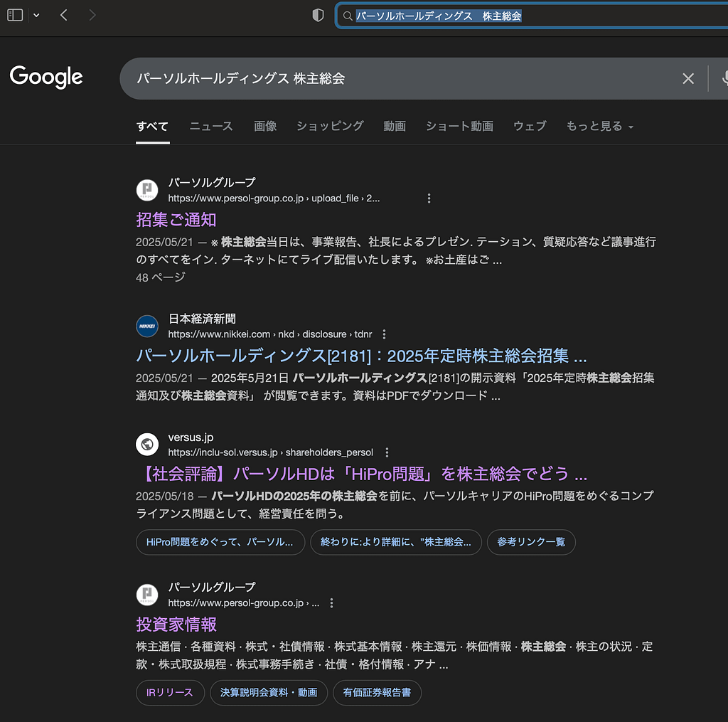Open more options for 招集ご通知 result
Image resolution: width=728 pixels, height=722 pixels.
(429, 198)
